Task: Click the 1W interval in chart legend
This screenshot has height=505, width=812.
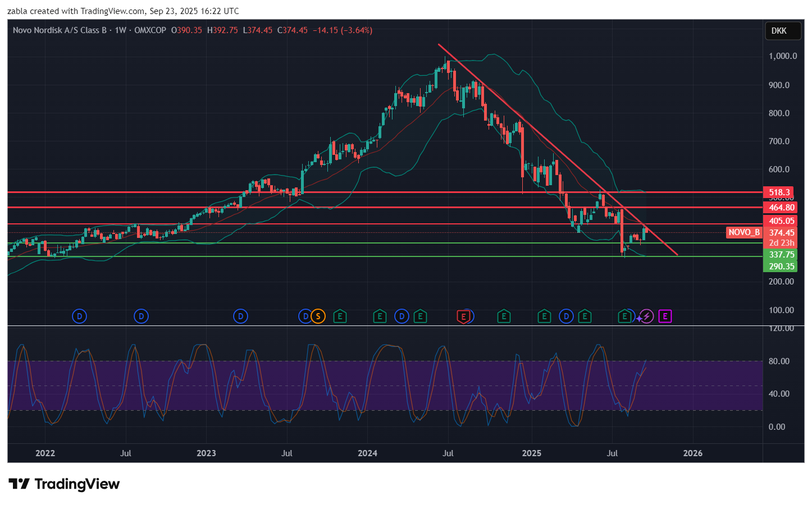Action: coord(120,30)
